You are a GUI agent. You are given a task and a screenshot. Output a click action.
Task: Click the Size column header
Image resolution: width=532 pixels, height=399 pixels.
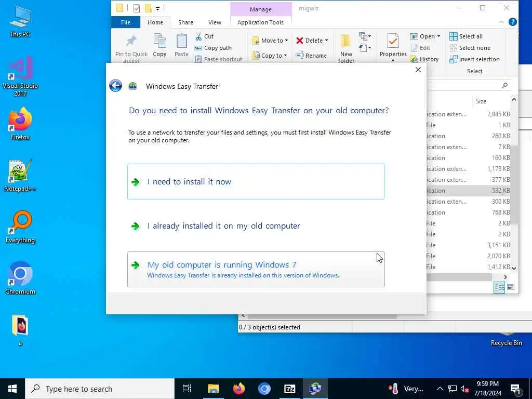[x=481, y=101]
